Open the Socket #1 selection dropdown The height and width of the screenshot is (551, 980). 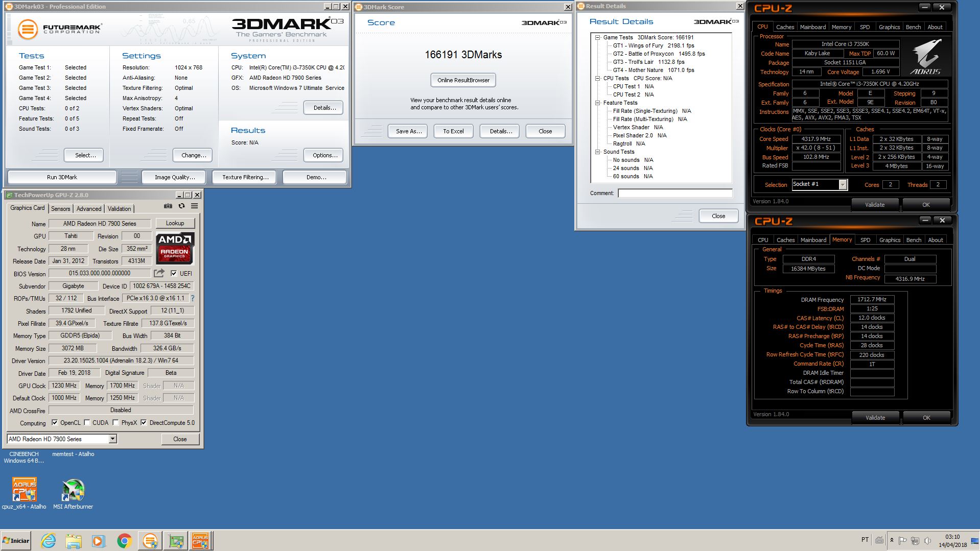tap(843, 184)
